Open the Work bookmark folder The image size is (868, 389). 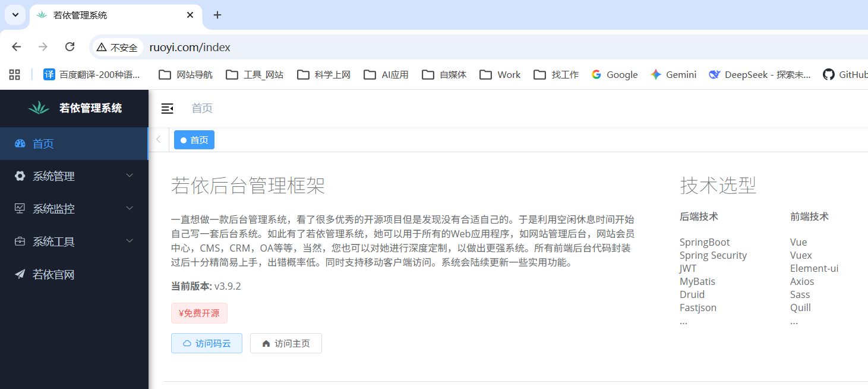point(500,74)
